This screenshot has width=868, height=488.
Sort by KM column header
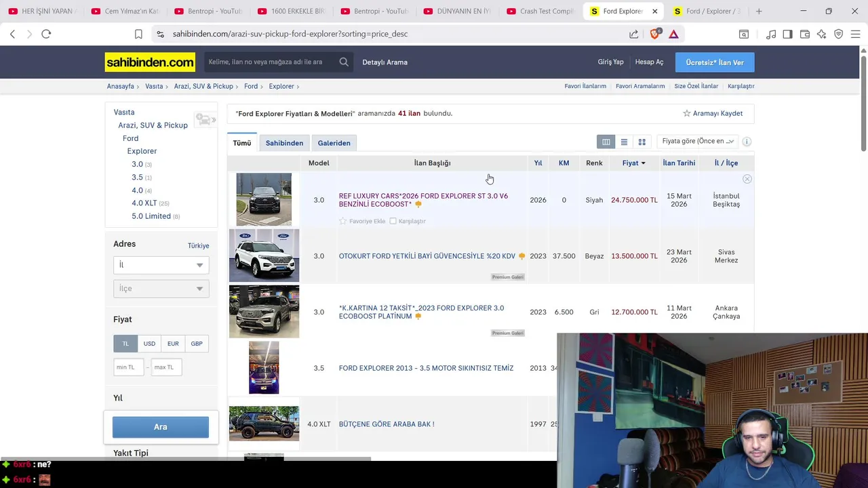click(x=564, y=163)
